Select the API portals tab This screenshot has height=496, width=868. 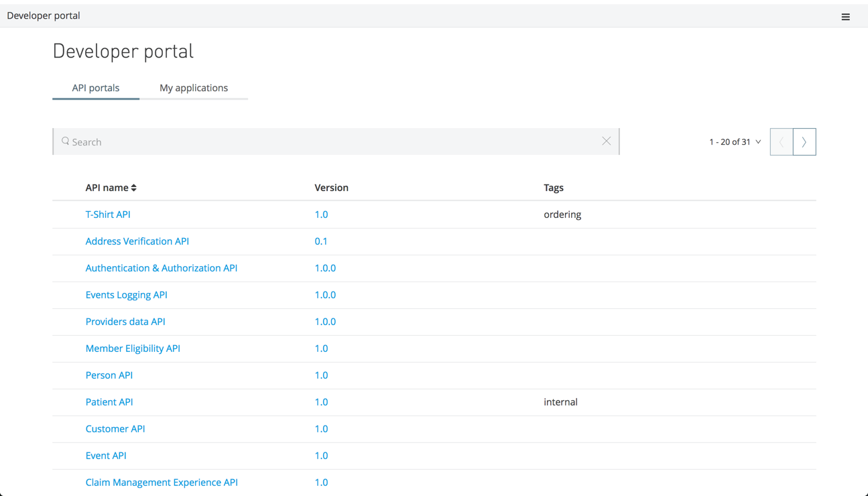pos(95,88)
